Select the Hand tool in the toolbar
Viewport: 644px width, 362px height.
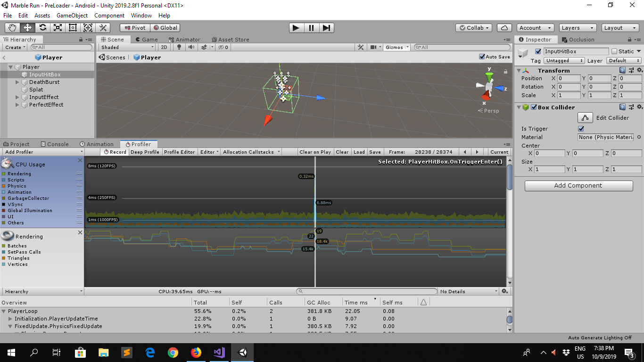pyautogui.click(x=13, y=28)
